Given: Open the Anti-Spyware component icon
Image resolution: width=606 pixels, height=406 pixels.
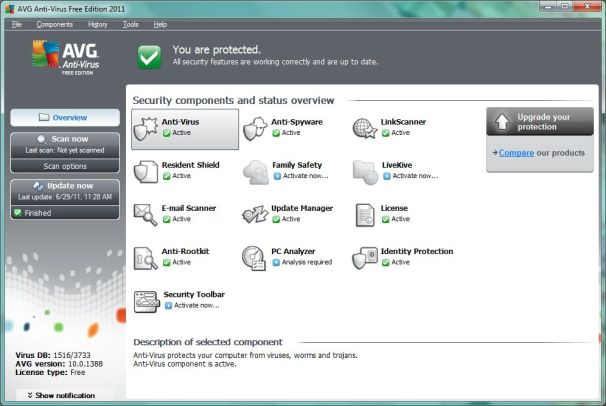Looking at the screenshot, I should click(x=255, y=129).
